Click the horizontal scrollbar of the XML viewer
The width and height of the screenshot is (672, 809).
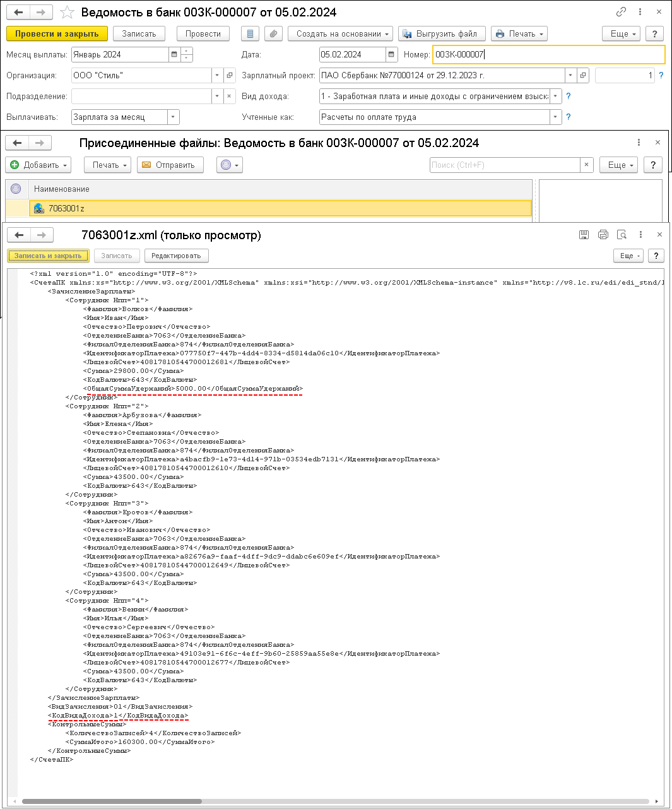[112, 801]
